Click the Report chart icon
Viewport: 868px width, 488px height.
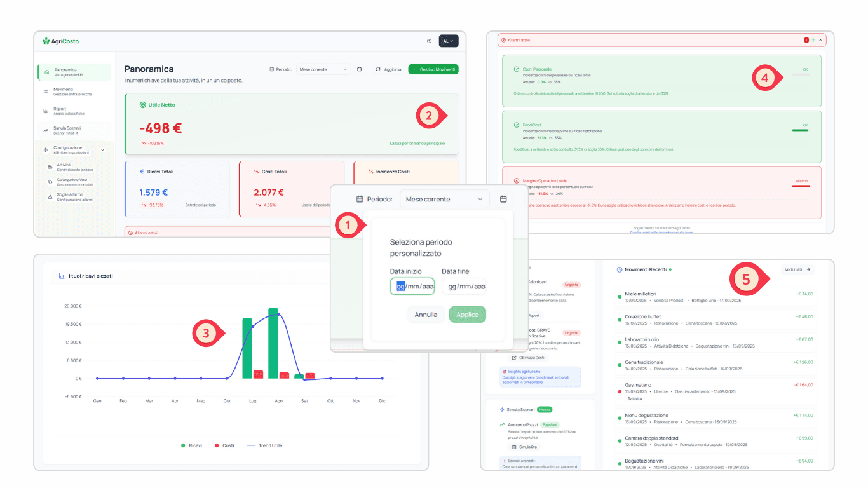[x=45, y=111]
